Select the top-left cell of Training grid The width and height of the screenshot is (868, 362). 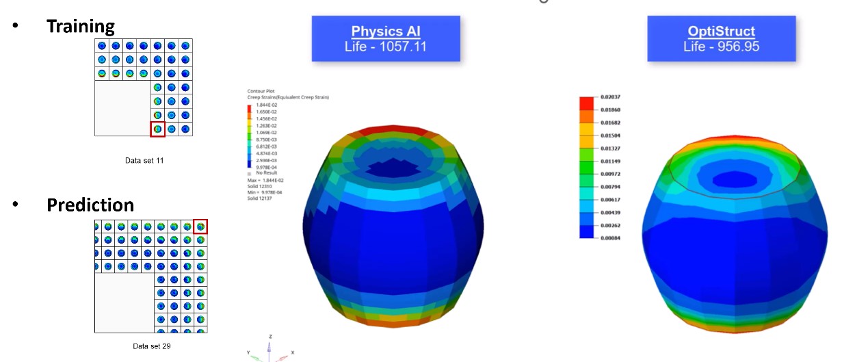102,46
